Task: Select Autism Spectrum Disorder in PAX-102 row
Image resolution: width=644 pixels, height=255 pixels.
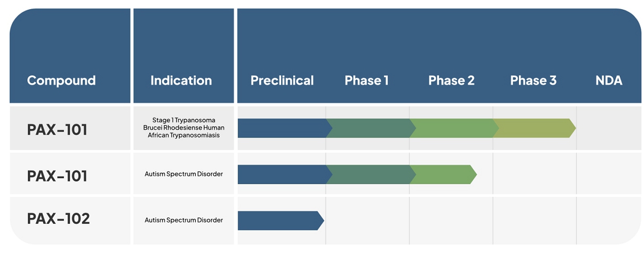Action: click(184, 220)
